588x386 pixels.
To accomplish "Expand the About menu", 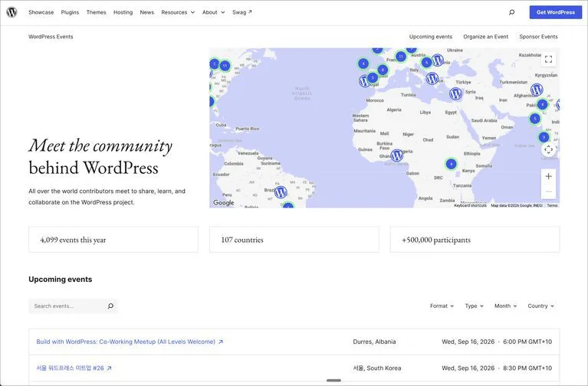I will click(213, 12).
